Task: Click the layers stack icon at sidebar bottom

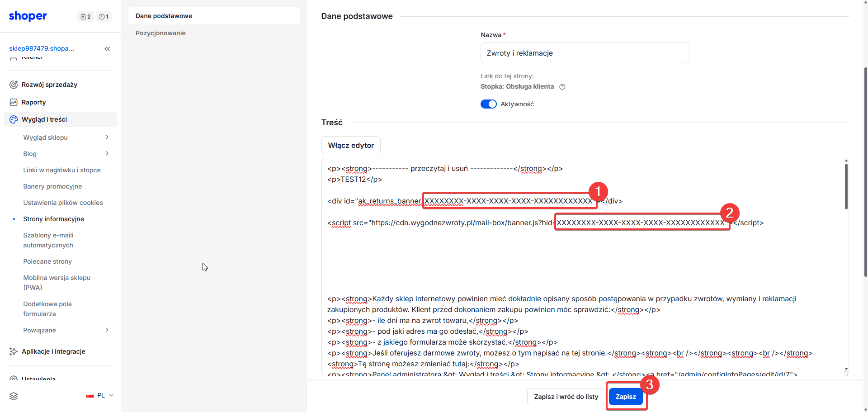Action: [x=14, y=396]
